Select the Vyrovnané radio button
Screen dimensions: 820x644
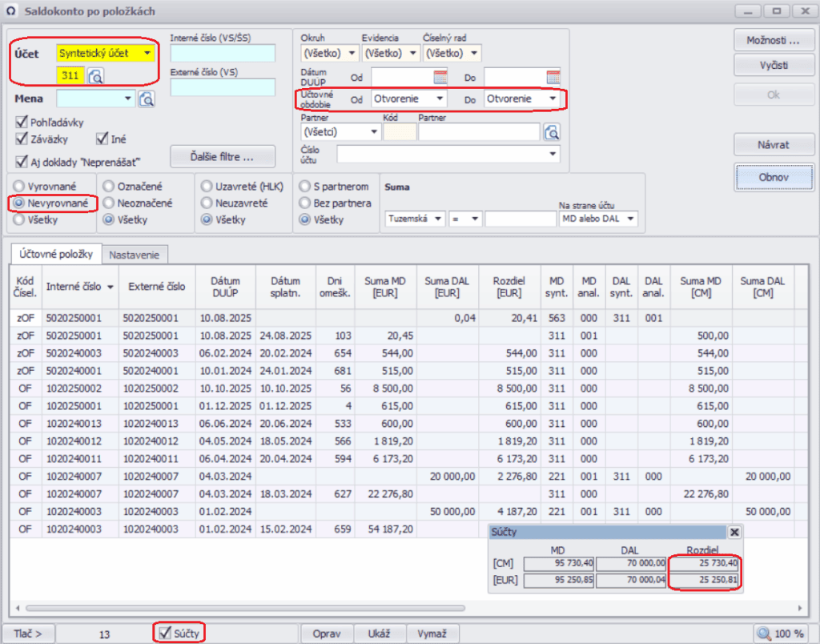[x=18, y=186]
